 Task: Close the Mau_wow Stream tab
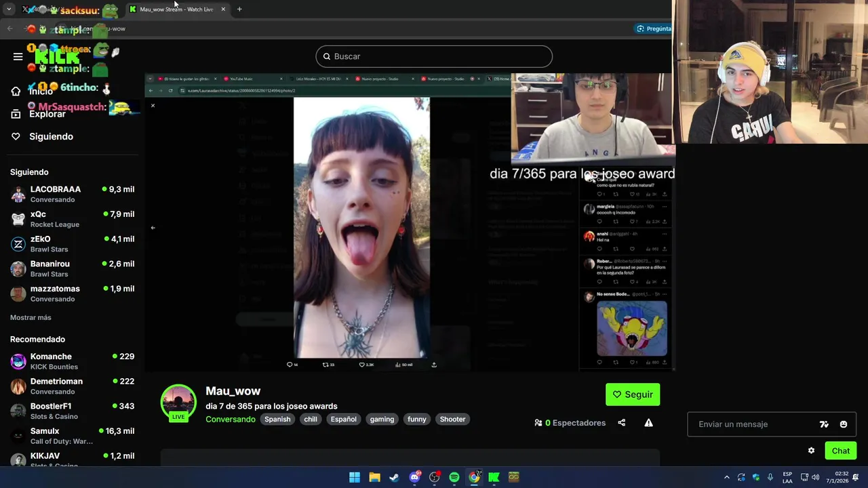[x=223, y=9]
